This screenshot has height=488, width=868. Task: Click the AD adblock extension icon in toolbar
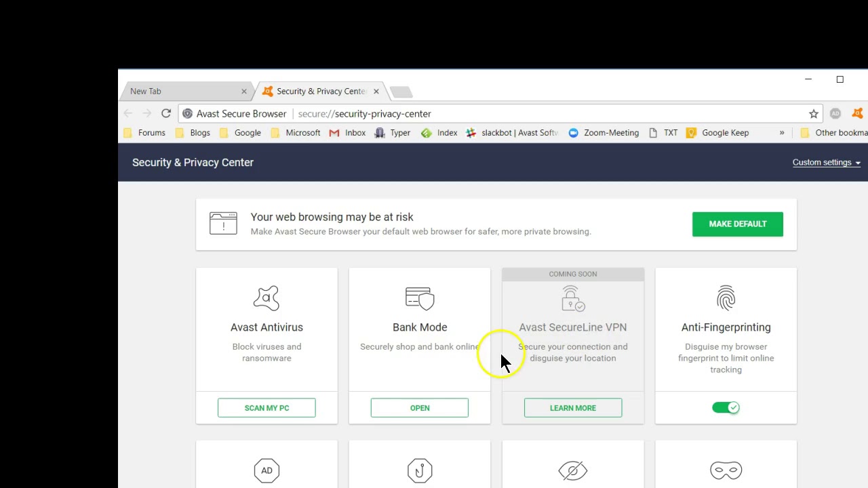[x=835, y=113]
